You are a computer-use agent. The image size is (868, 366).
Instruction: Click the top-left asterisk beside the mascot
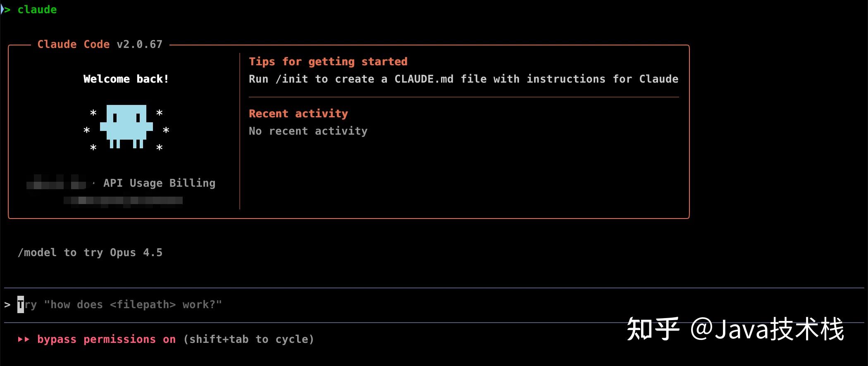coord(93,113)
